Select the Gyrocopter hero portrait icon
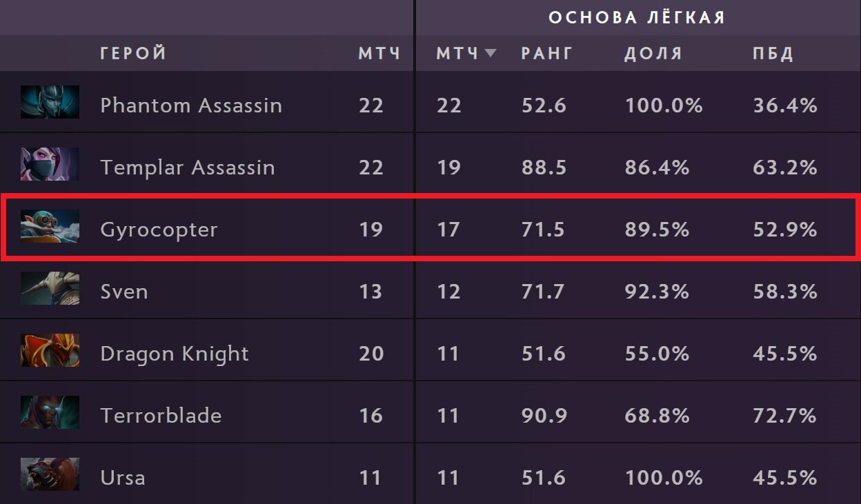 pyautogui.click(x=50, y=226)
